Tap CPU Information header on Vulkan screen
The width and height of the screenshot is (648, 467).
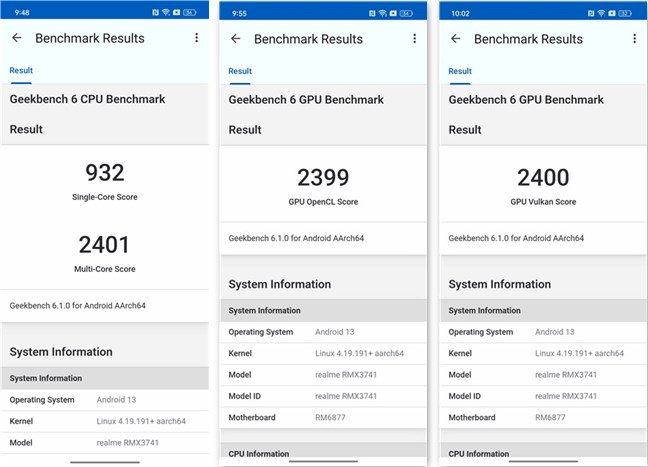click(543, 450)
